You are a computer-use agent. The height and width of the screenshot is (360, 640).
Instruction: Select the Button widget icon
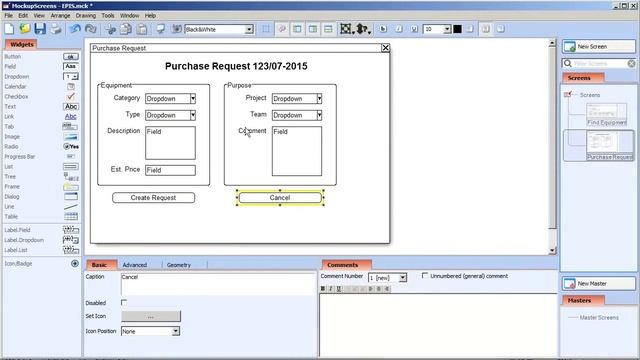point(71,56)
